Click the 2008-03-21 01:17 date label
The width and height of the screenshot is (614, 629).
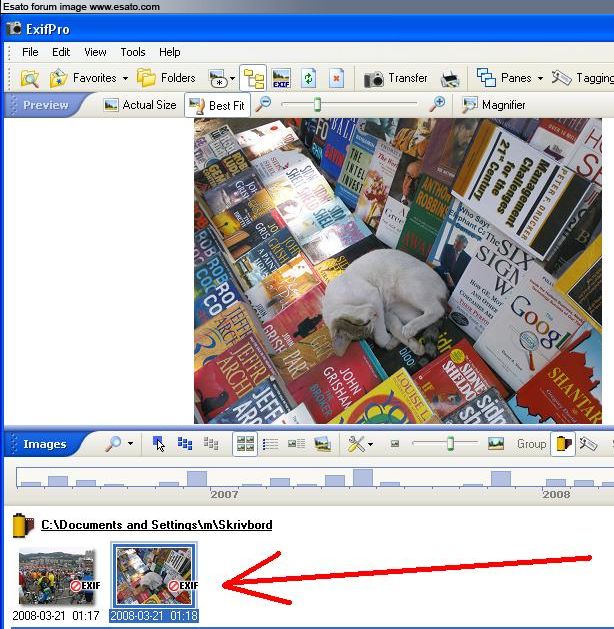click(56, 616)
